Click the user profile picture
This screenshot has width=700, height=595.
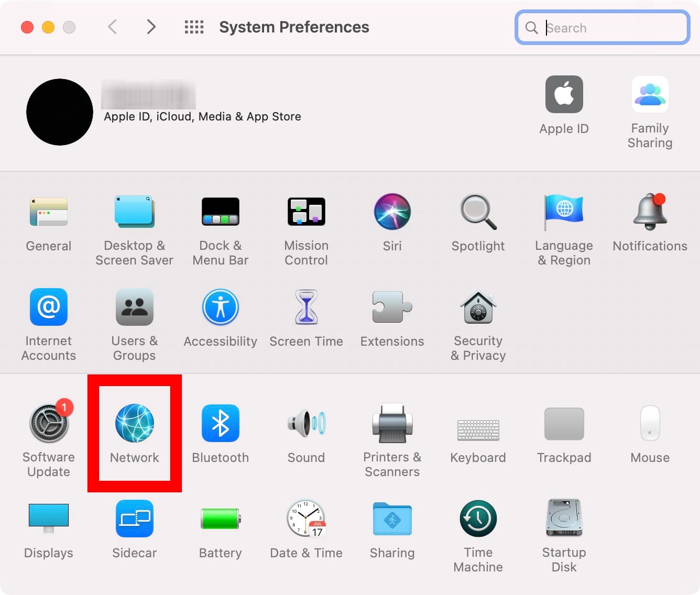(x=60, y=112)
